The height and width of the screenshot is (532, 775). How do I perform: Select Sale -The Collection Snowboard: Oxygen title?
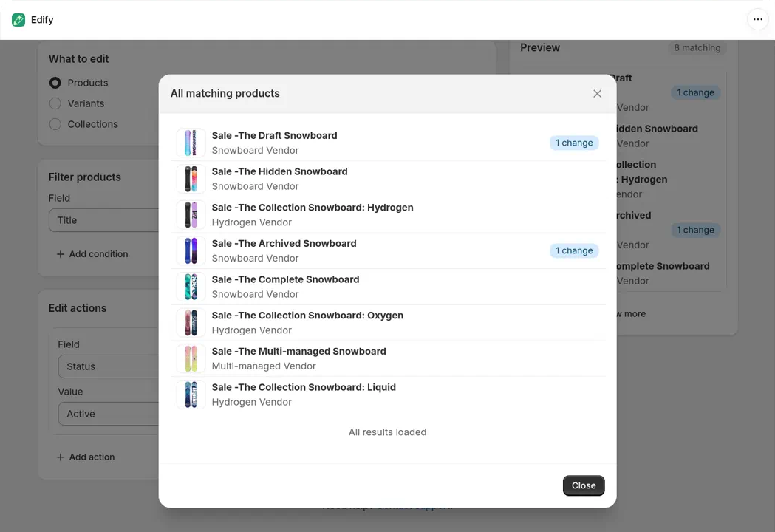[307, 316]
